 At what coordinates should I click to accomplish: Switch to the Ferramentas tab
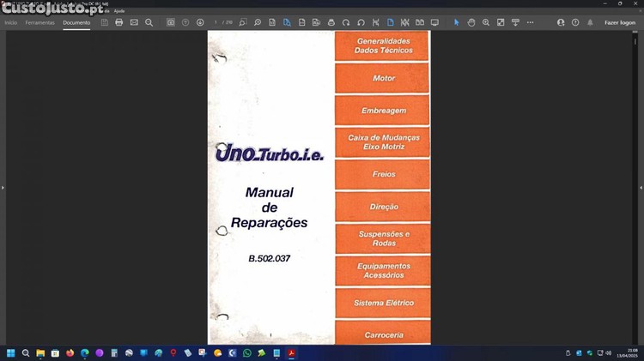point(39,22)
